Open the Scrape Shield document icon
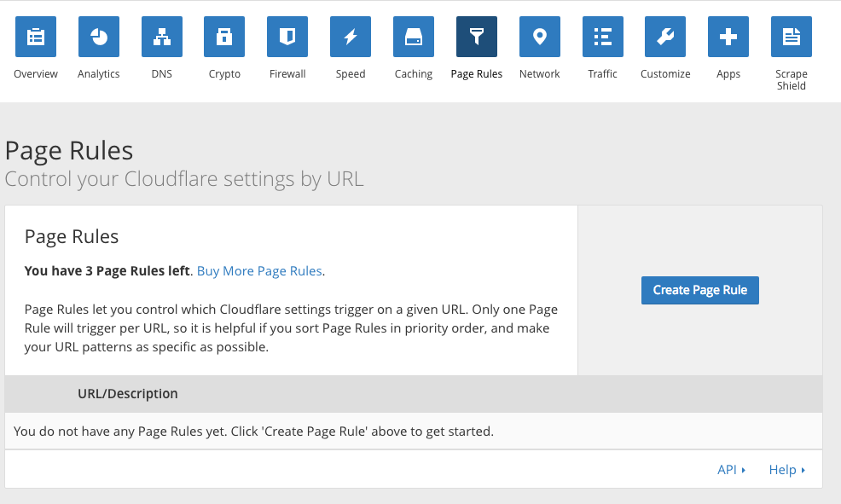 (792, 37)
